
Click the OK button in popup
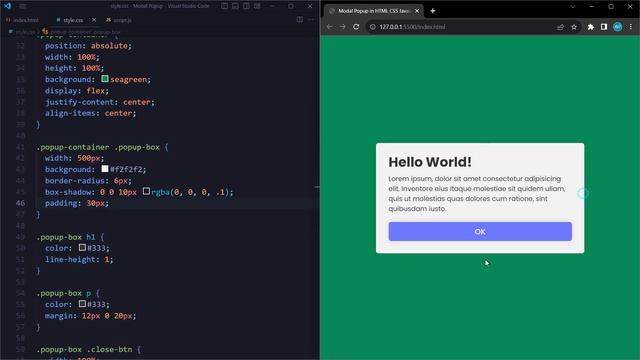point(480,231)
